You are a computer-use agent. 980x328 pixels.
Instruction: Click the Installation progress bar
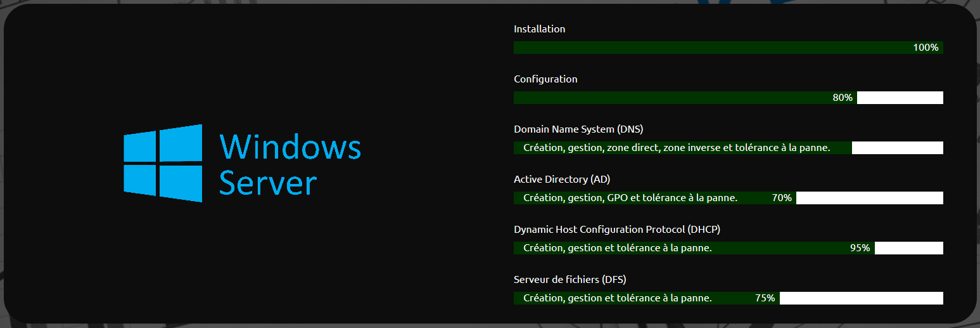pos(729,48)
